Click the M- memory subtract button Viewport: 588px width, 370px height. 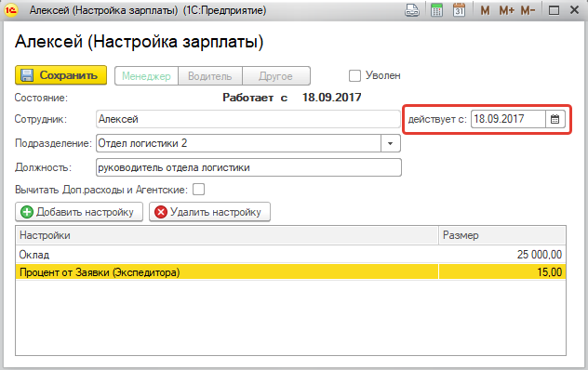pos(528,10)
